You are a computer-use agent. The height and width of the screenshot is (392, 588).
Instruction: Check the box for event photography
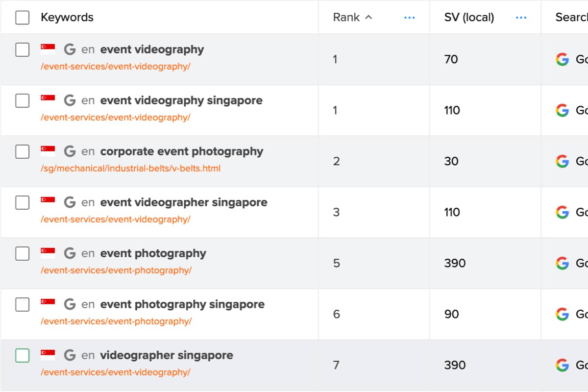(22, 253)
